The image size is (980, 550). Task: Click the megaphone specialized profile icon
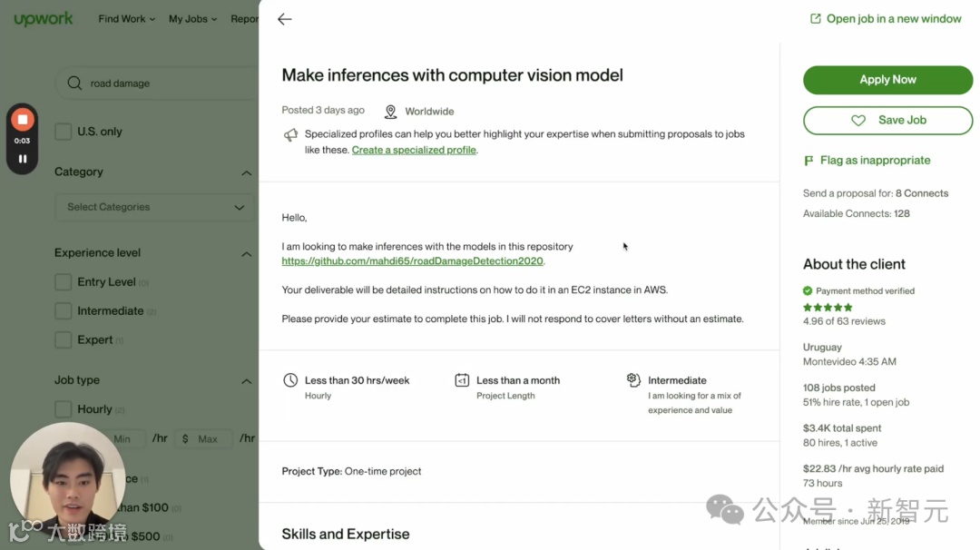coord(290,135)
